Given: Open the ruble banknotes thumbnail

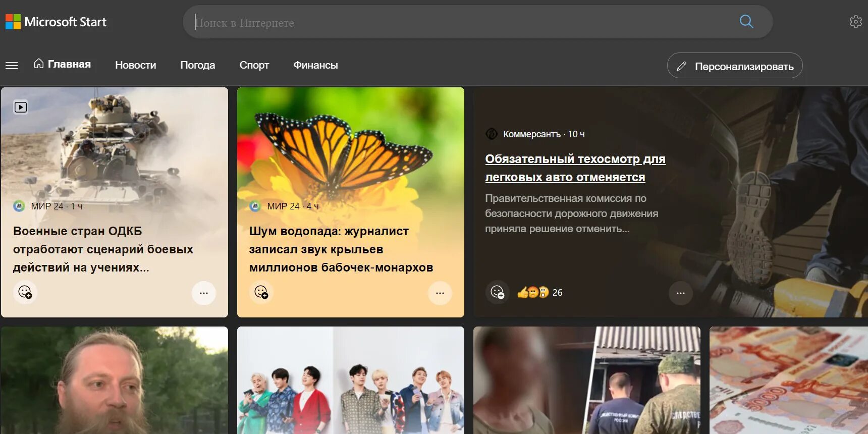Looking at the screenshot, I should [x=789, y=380].
